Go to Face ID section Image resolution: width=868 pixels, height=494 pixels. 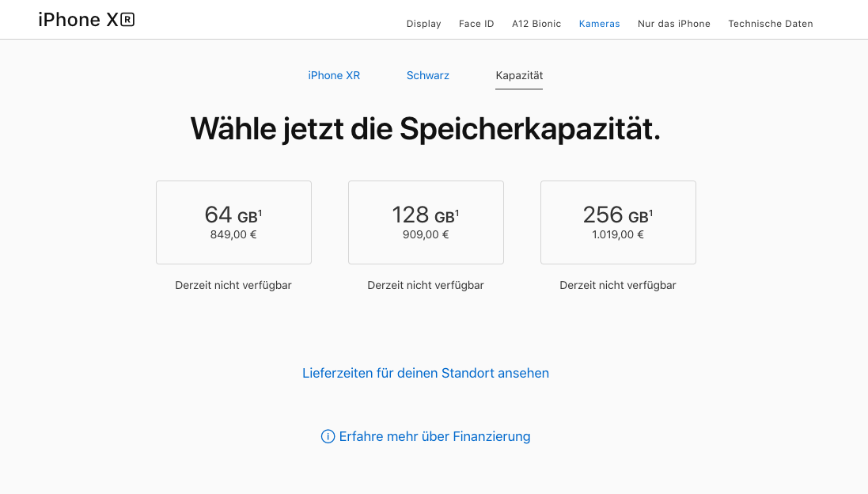tap(476, 24)
